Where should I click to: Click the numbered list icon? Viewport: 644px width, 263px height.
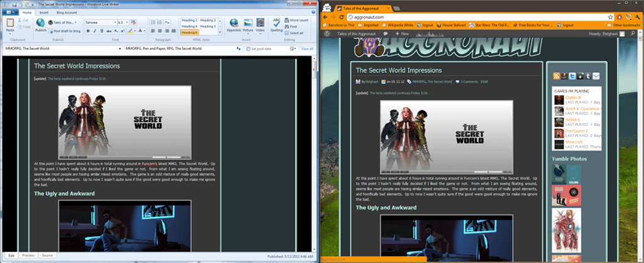(x=159, y=22)
